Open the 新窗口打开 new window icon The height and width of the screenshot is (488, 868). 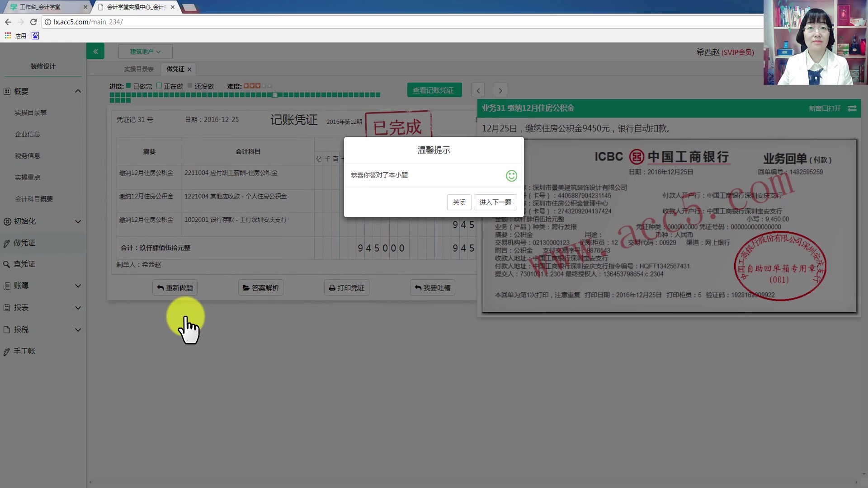point(853,108)
